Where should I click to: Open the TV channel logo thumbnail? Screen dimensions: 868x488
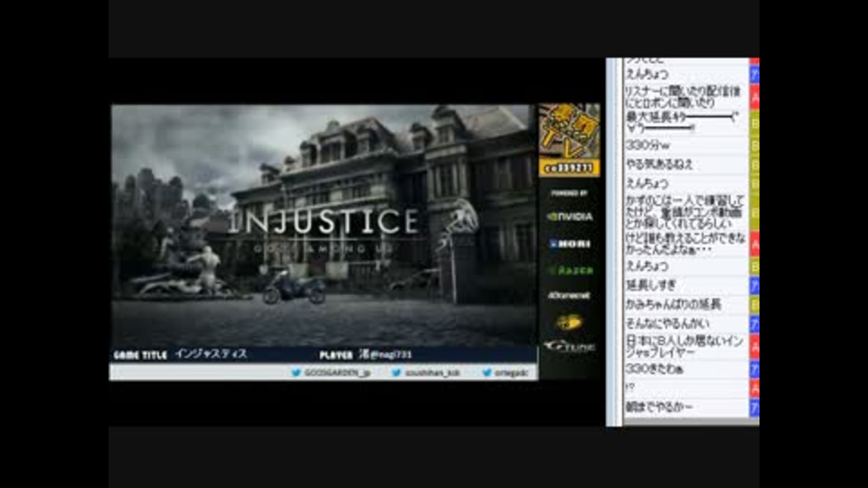click(569, 133)
